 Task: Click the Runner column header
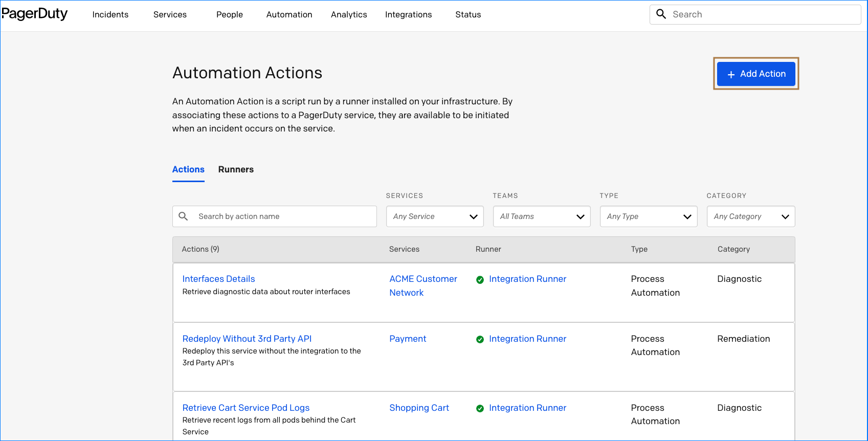click(x=488, y=249)
